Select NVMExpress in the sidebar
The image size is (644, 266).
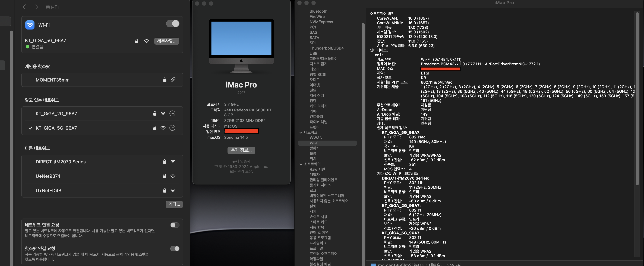[x=321, y=22]
